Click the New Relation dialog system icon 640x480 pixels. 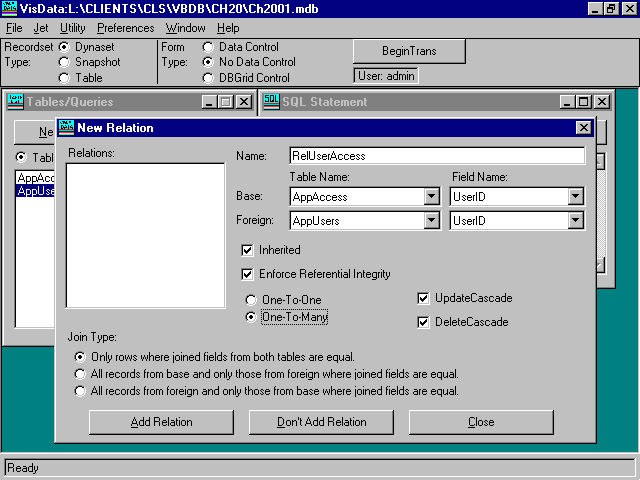point(66,127)
